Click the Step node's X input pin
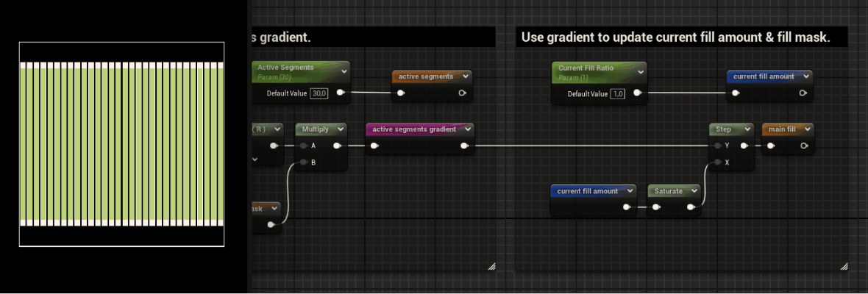868x294 pixels. 717,162
